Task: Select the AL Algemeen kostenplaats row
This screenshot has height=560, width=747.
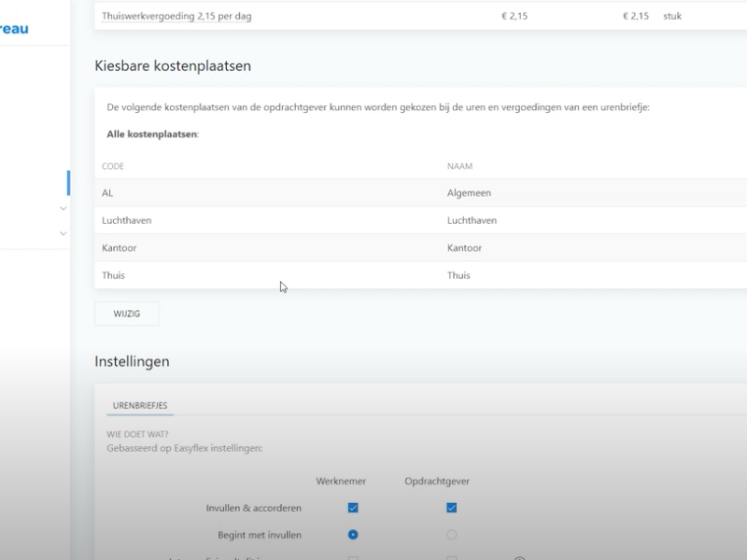Action: [280, 193]
